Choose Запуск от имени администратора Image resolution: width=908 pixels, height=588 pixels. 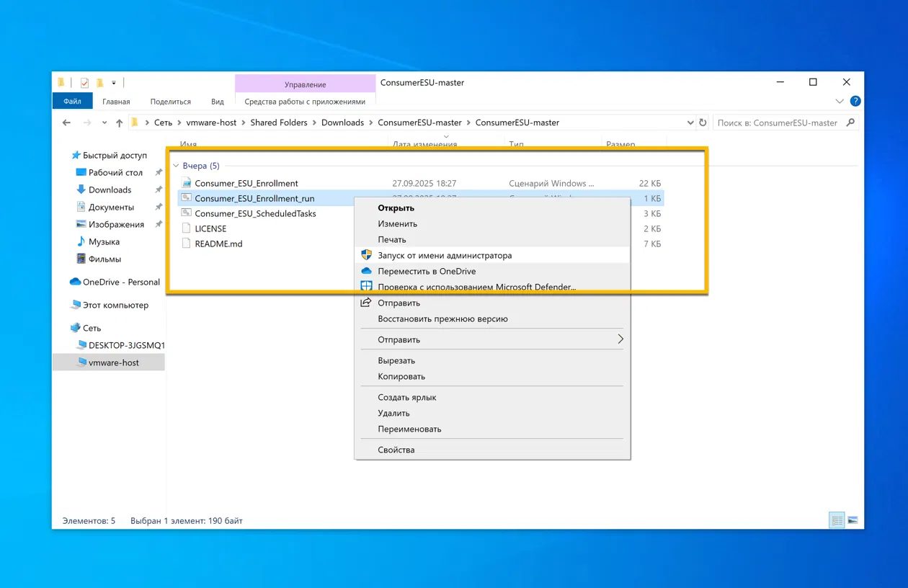(492, 255)
